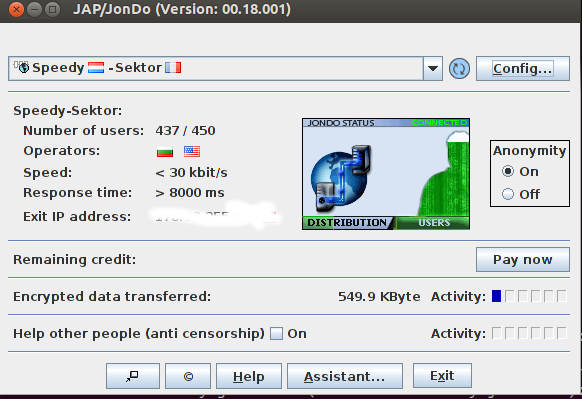
Task: Launch the Assistant... wizard button
Action: (345, 376)
